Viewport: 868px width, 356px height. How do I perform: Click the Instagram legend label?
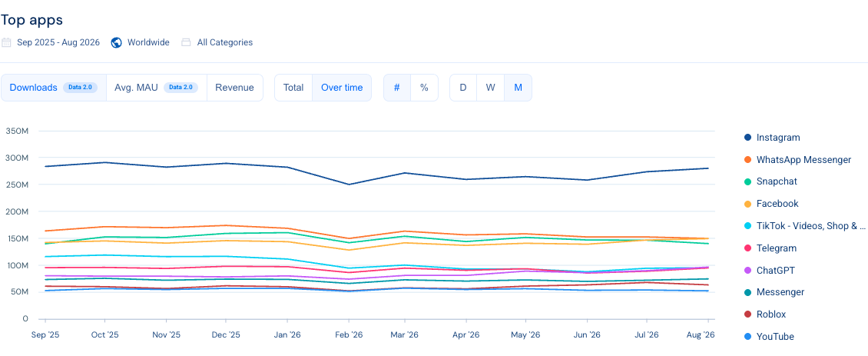[778, 138]
